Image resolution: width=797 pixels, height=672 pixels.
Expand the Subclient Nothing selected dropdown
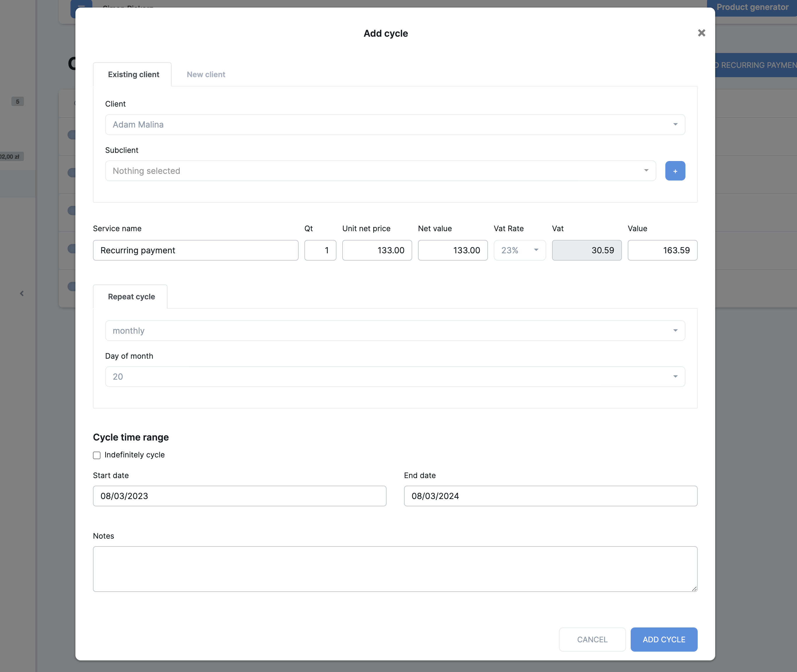(x=380, y=171)
